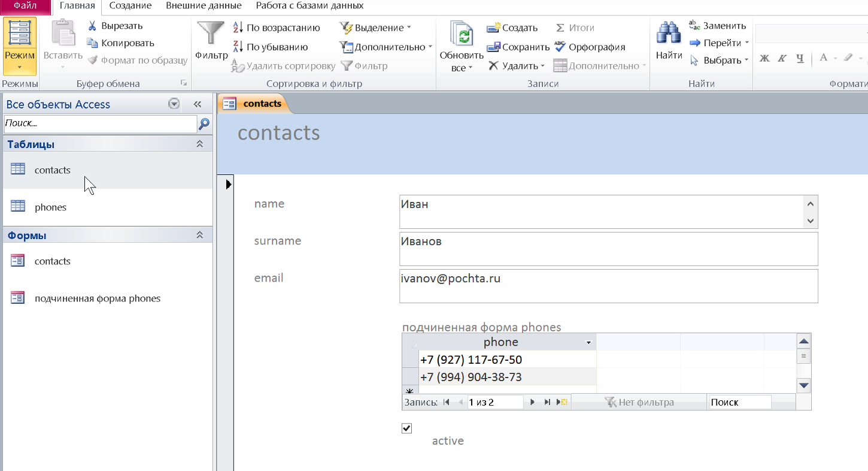Switch to the Создание ribbon tab
This screenshot has width=868, height=471.
130,6
